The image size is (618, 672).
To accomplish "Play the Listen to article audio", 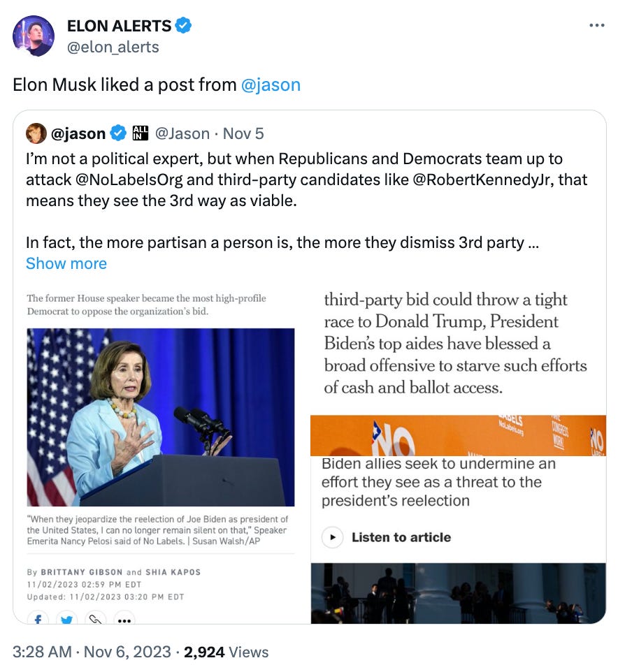I will click(332, 537).
